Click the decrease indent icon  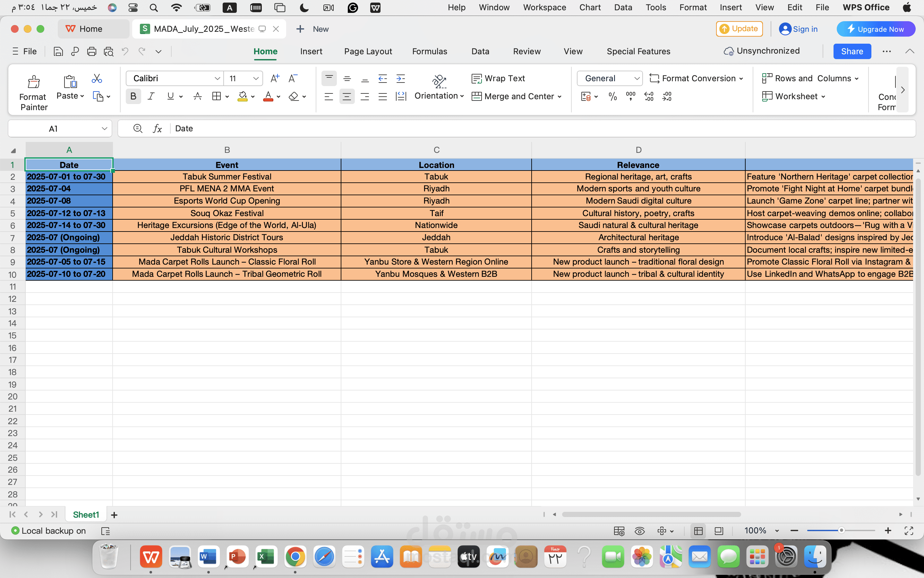coord(382,79)
